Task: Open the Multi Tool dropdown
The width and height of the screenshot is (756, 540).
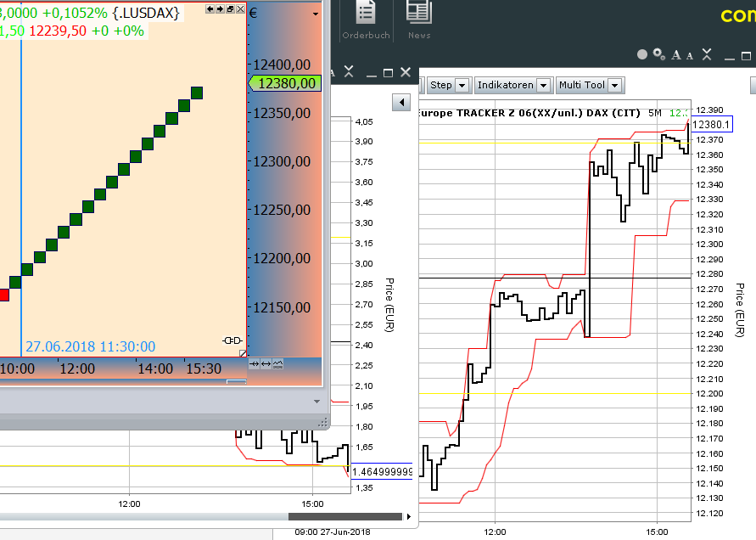Action: tap(614, 85)
